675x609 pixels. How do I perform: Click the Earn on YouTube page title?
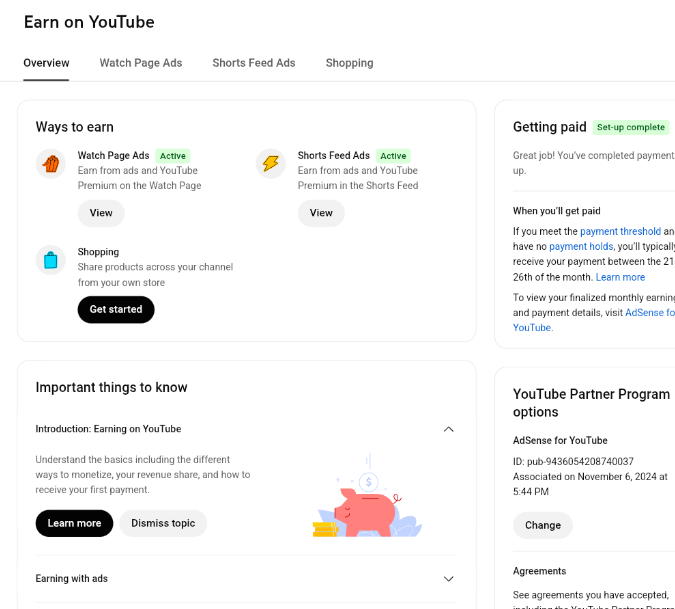pos(89,22)
